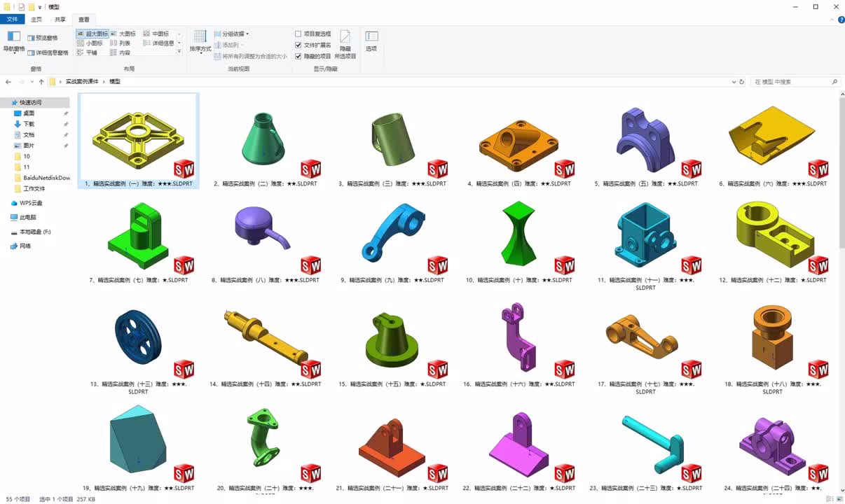
Task: Switch layout to 内容 content view
Action: coord(121,52)
